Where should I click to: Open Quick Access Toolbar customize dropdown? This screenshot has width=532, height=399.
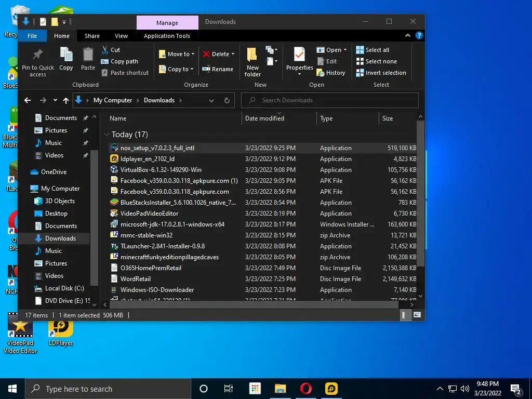64,22
